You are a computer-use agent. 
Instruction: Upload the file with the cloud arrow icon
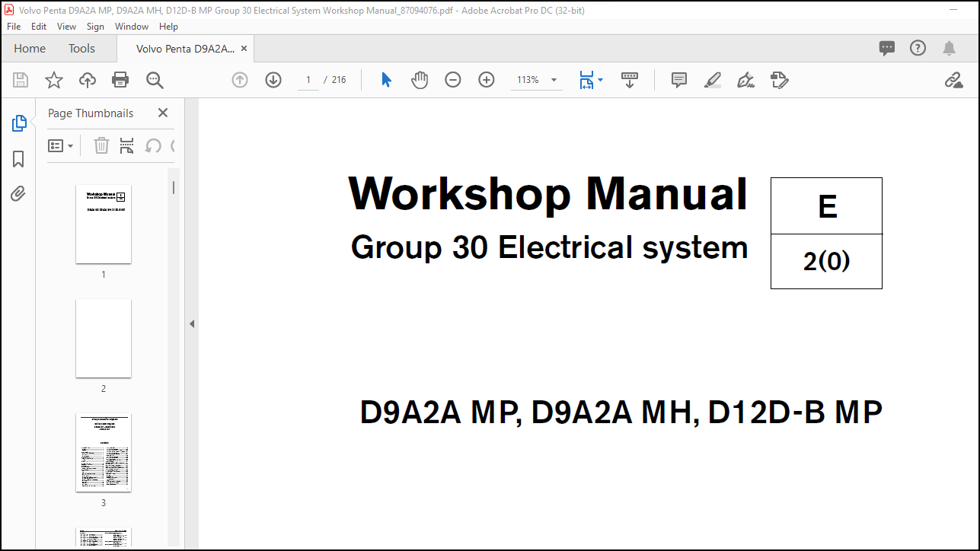(x=88, y=80)
